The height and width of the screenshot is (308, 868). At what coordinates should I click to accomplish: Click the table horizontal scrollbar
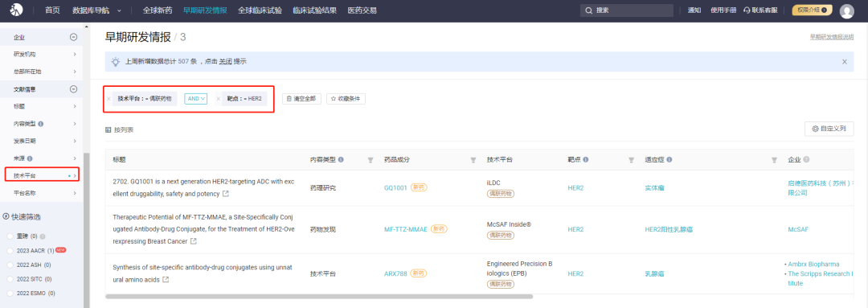pyautogui.click(x=319, y=297)
